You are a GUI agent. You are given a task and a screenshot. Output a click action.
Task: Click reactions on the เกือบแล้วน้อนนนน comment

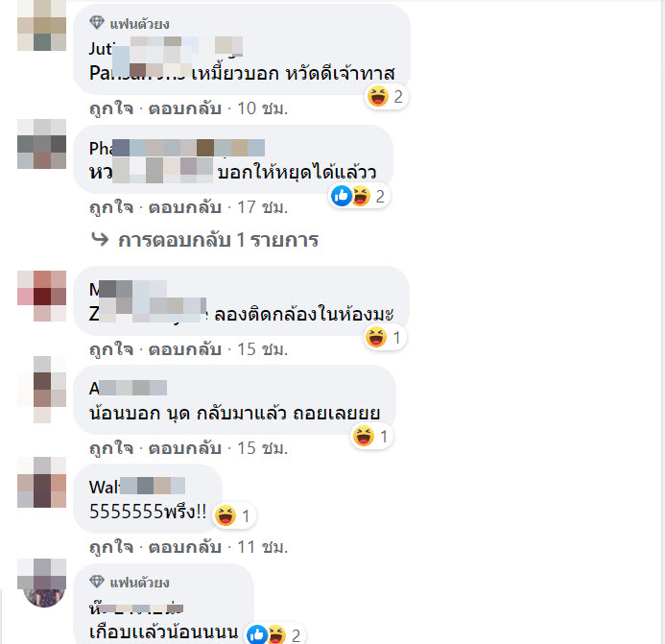coord(274,635)
